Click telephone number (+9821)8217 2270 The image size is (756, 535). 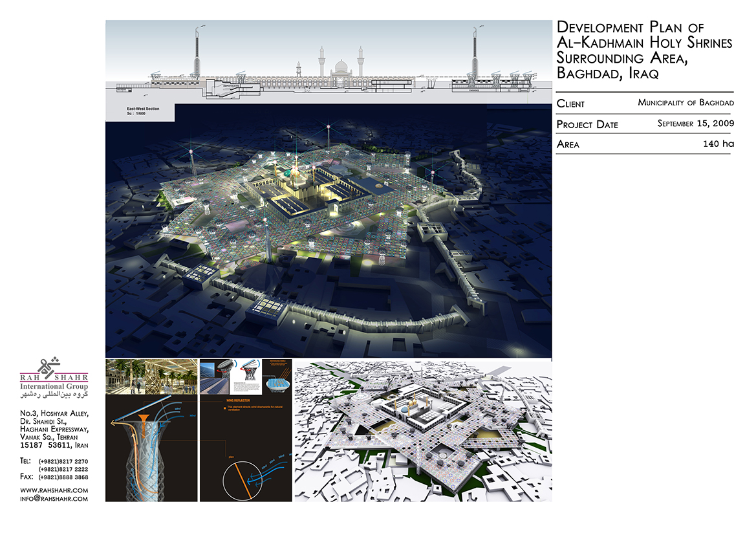click(x=63, y=461)
